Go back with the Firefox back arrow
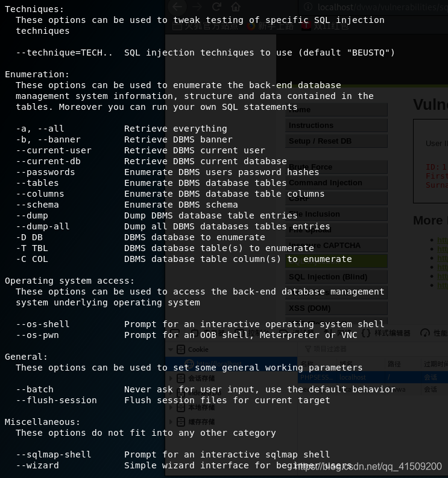 [177, 7]
